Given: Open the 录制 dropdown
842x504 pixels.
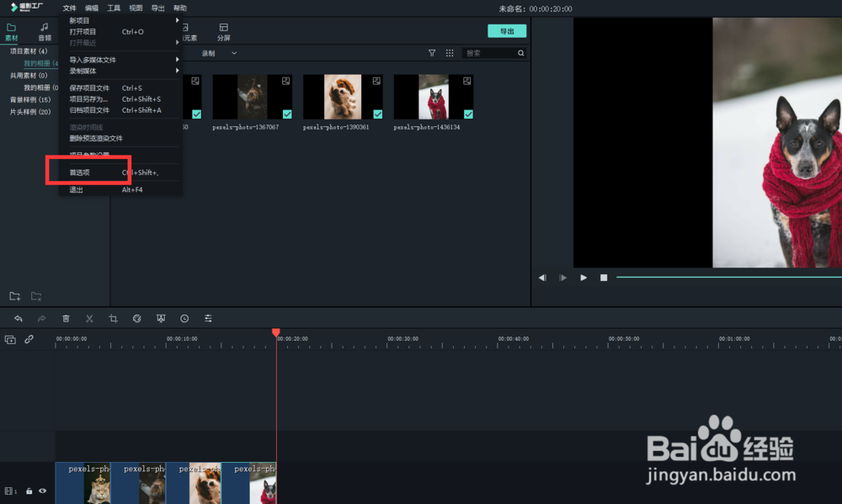Looking at the screenshot, I should 219,53.
